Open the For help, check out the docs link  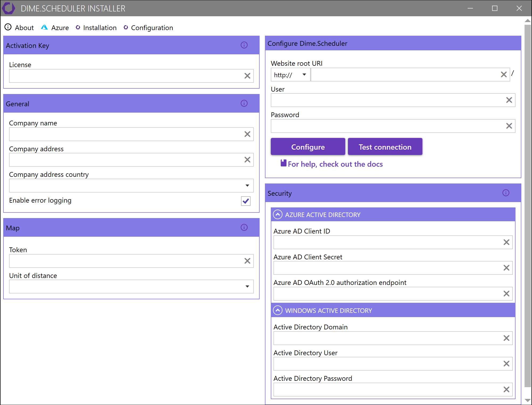[x=335, y=164]
